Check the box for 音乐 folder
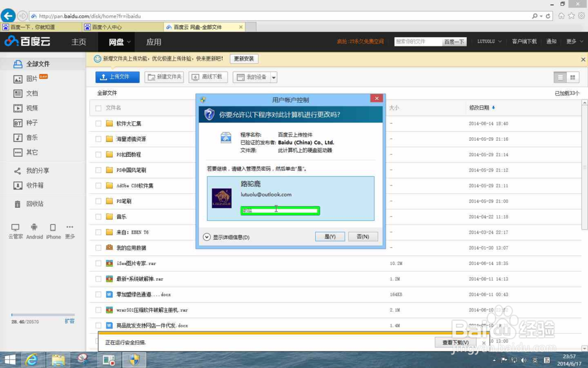588x368 pixels. click(98, 217)
